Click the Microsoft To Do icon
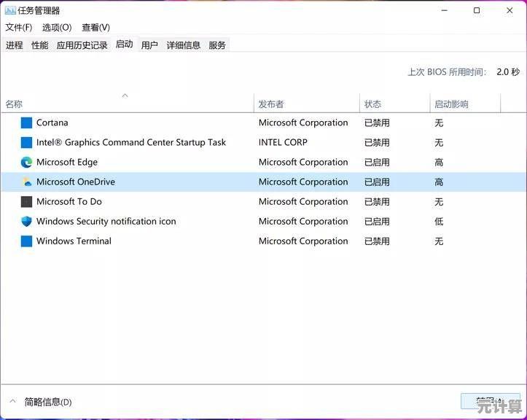The height and width of the screenshot is (420, 527). coord(26,202)
